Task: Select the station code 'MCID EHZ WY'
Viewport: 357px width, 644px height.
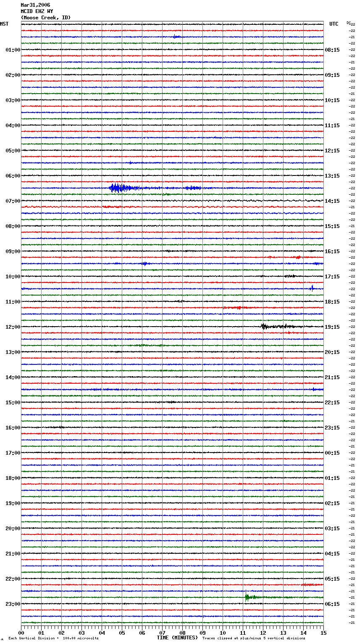Action: click(x=37, y=11)
